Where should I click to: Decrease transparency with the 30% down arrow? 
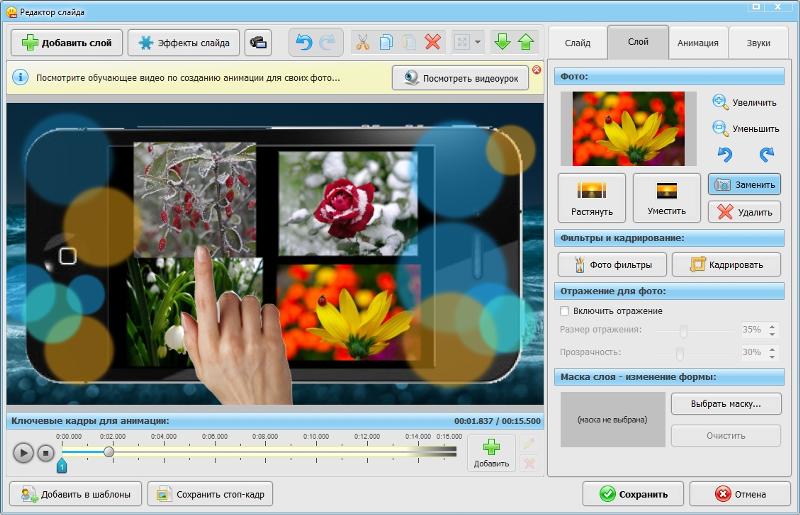(772, 356)
